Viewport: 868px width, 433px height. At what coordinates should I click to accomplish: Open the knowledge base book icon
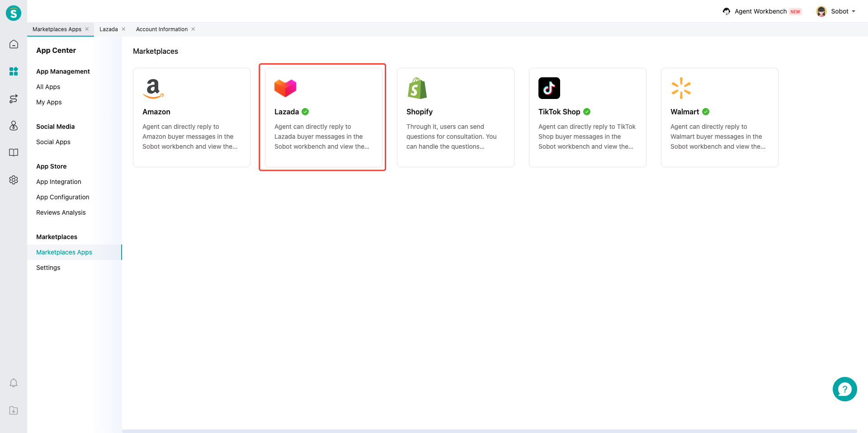pyautogui.click(x=14, y=153)
